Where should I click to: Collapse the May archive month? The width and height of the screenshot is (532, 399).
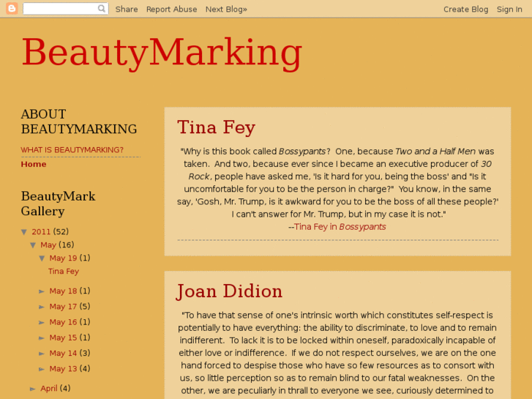click(33, 245)
